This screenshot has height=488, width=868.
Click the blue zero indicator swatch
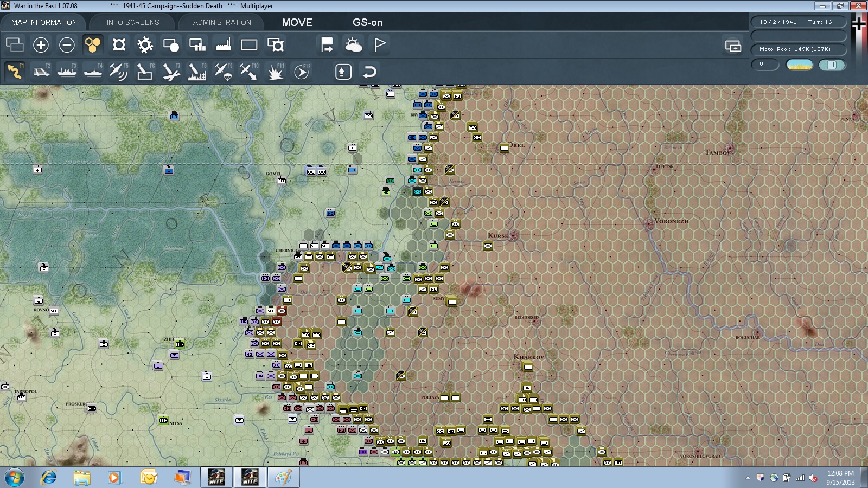tap(832, 65)
